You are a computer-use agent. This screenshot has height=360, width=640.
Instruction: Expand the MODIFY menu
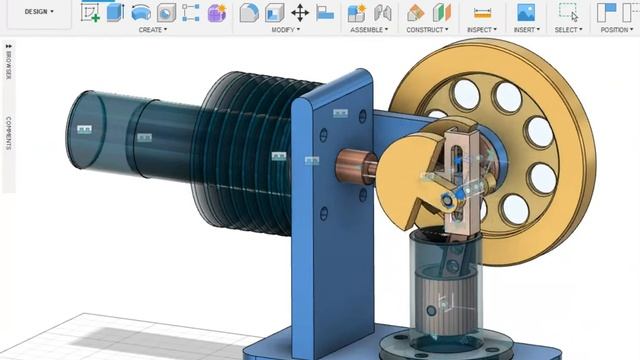click(x=286, y=30)
